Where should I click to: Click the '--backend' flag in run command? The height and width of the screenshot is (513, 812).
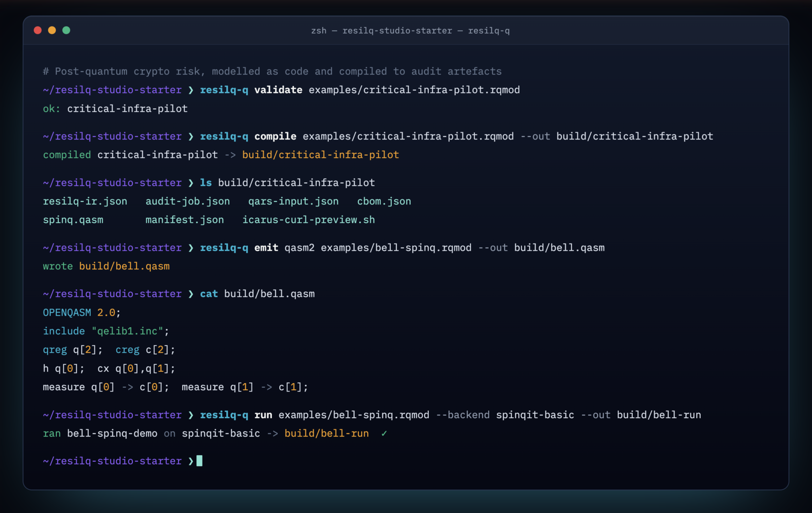tap(462, 415)
